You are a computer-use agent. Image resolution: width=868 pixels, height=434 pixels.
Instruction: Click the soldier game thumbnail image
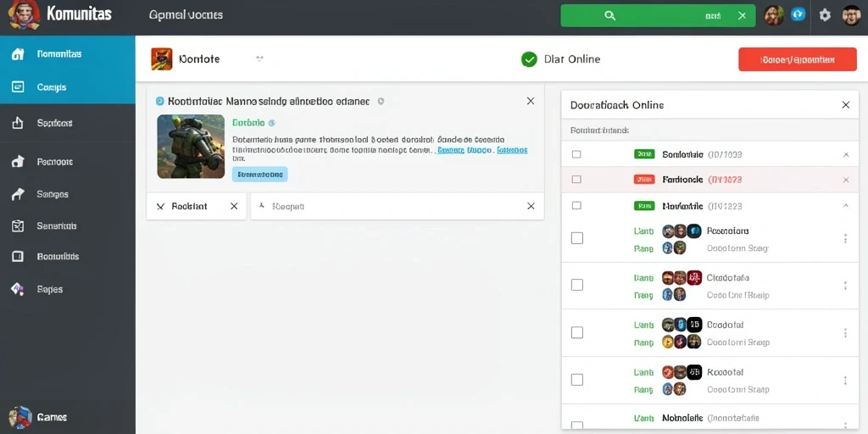pyautogui.click(x=191, y=147)
